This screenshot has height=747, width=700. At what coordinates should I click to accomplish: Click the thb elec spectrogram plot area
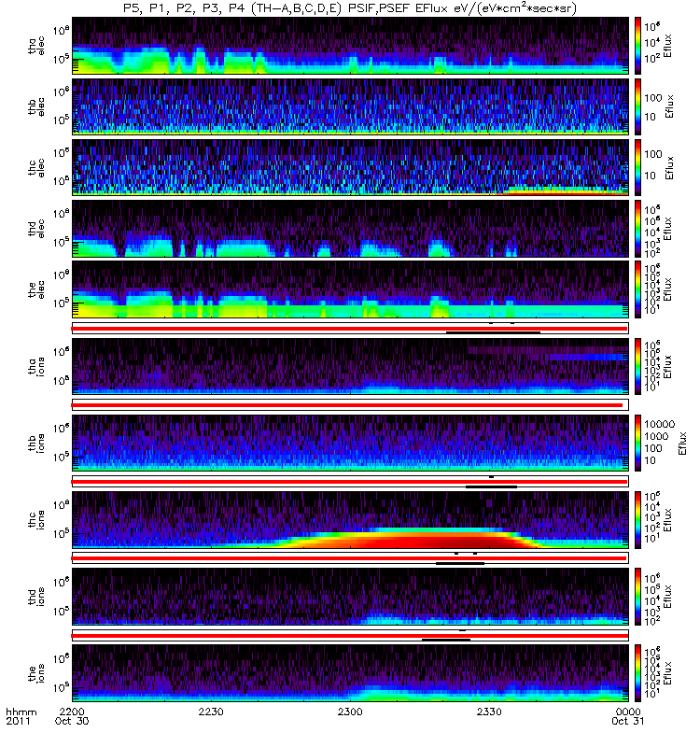[x=350, y=106]
